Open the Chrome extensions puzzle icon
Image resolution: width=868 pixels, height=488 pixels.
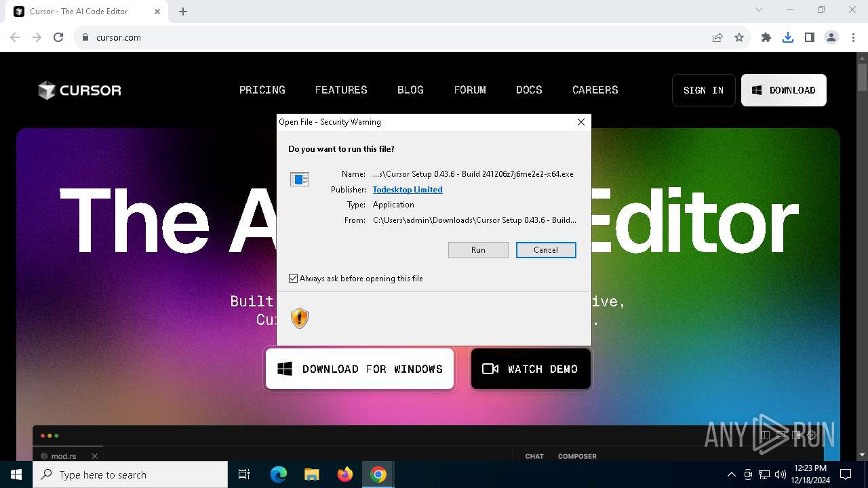[x=766, y=38]
